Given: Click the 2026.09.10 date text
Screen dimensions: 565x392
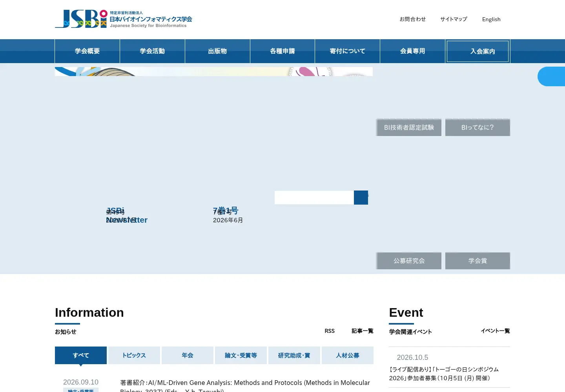Looking at the screenshot, I should pyautogui.click(x=81, y=382).
